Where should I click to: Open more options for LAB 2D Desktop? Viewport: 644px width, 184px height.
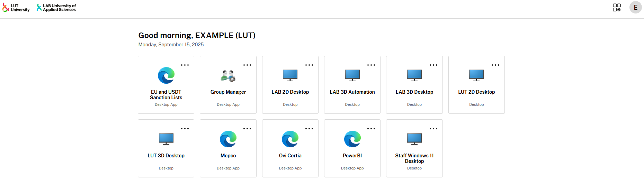[309, 65]
